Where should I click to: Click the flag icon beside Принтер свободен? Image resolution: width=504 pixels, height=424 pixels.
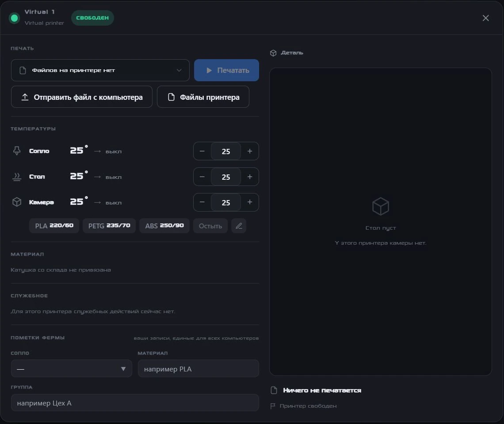pos(273,406)
